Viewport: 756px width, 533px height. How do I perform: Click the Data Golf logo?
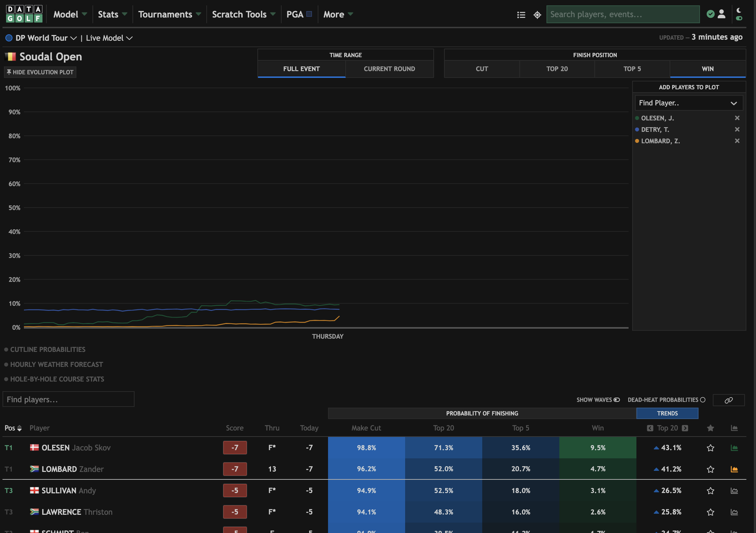[24, 14]
